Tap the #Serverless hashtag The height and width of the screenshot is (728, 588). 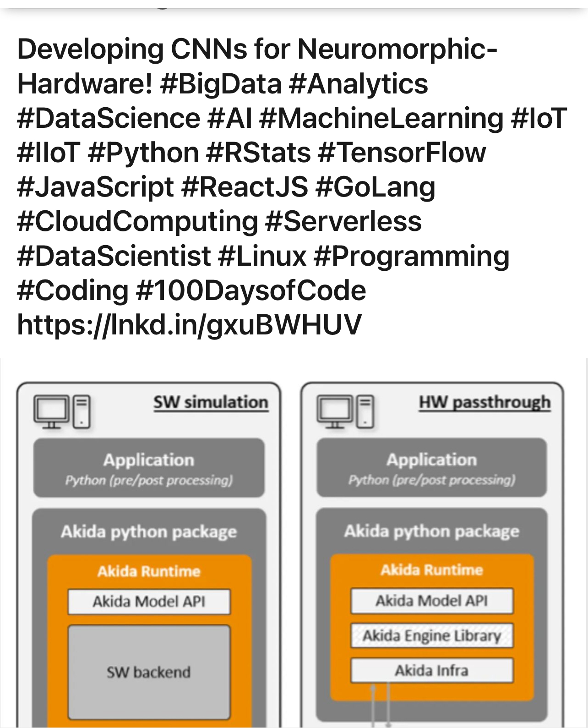pyautogui.click(x=343, y=221)
